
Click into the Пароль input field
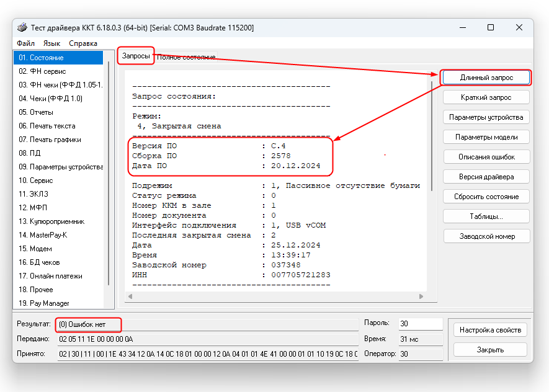[420, 323]
